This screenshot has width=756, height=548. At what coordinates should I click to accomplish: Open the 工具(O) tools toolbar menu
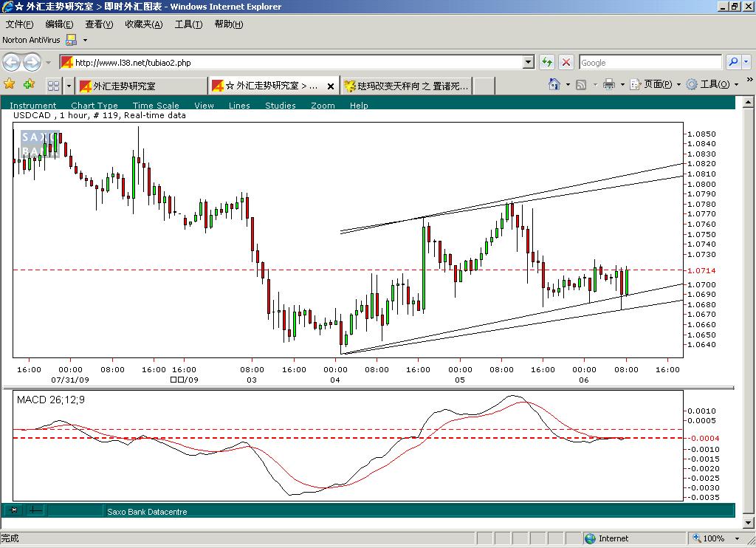(x=712, y=84)
